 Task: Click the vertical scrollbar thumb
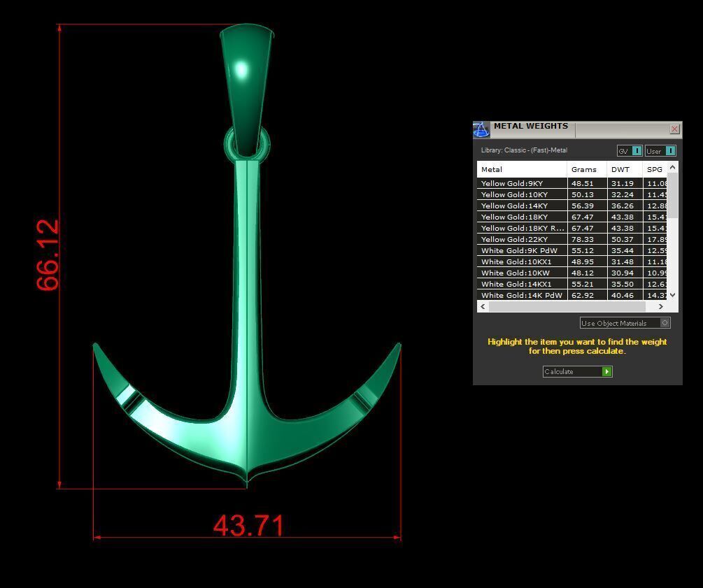tap(672, 195)
